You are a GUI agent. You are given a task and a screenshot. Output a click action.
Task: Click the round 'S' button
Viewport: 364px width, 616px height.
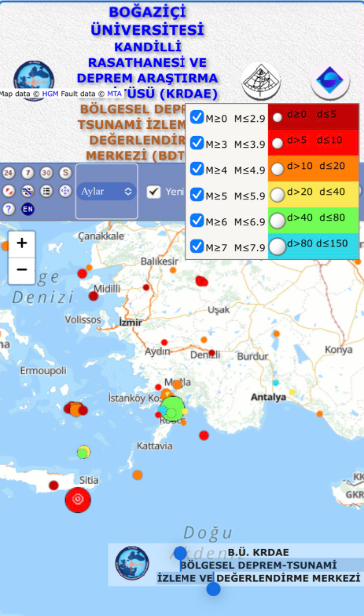pos(65,173)
